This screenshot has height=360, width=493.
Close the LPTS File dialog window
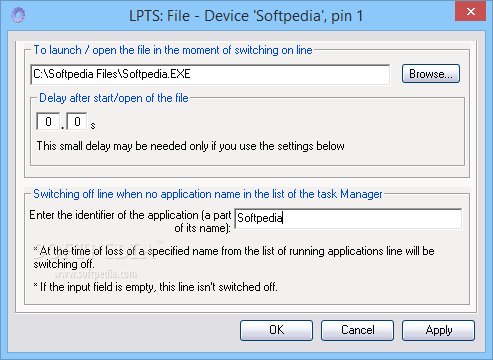(x=470, y=11)
